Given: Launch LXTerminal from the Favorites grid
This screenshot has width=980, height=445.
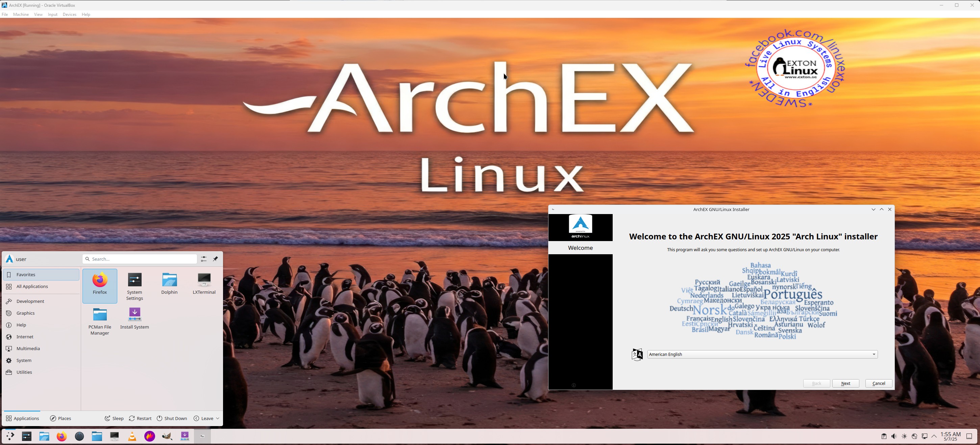Looking at the screenshot, I should [204, 286].
